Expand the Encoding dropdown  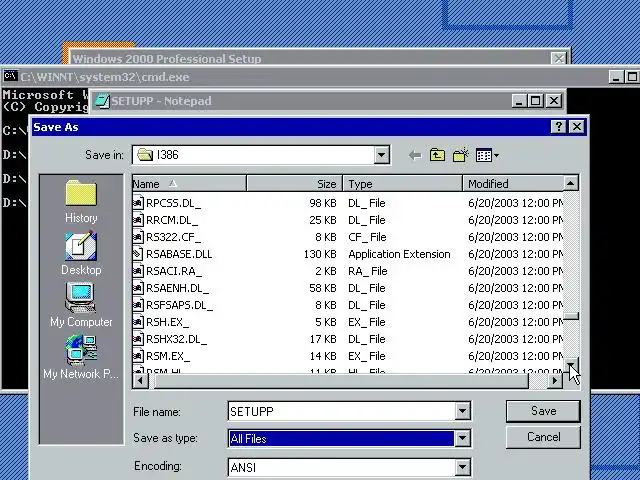point(462,467)
